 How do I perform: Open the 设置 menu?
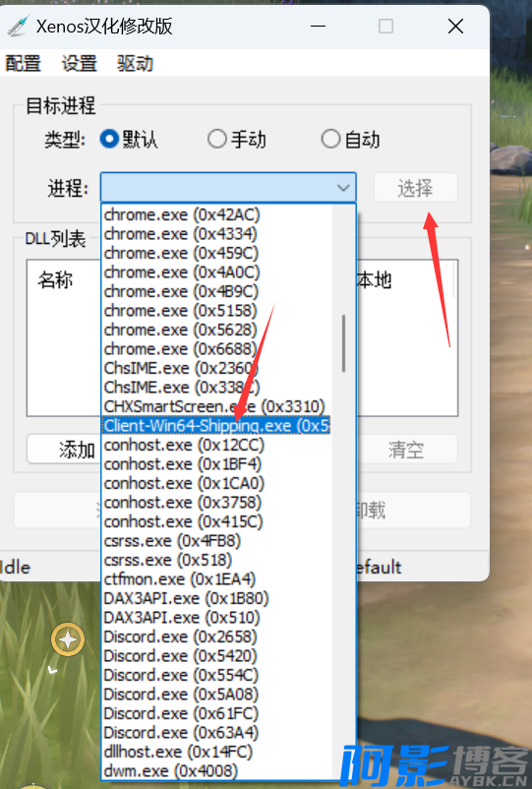79,63
